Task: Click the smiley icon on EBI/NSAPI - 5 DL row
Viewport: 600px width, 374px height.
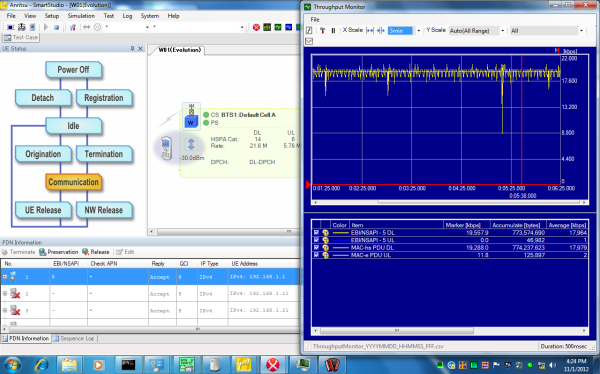Action: click(326, 233)
